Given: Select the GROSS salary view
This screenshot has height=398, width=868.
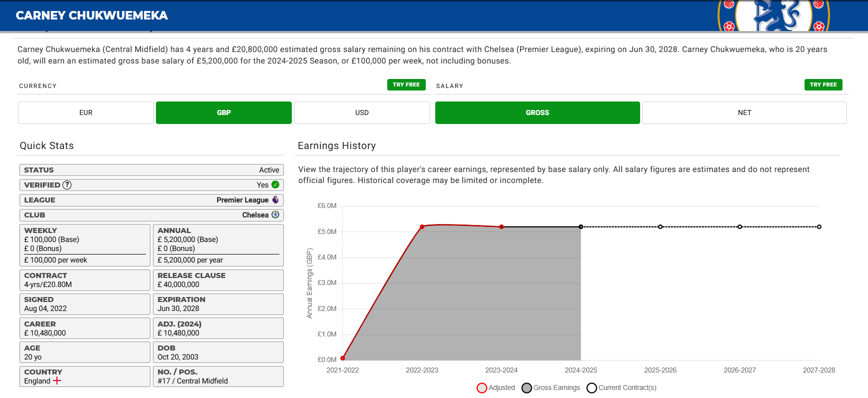Looking at the screenshot, I should tap(538, 112).
